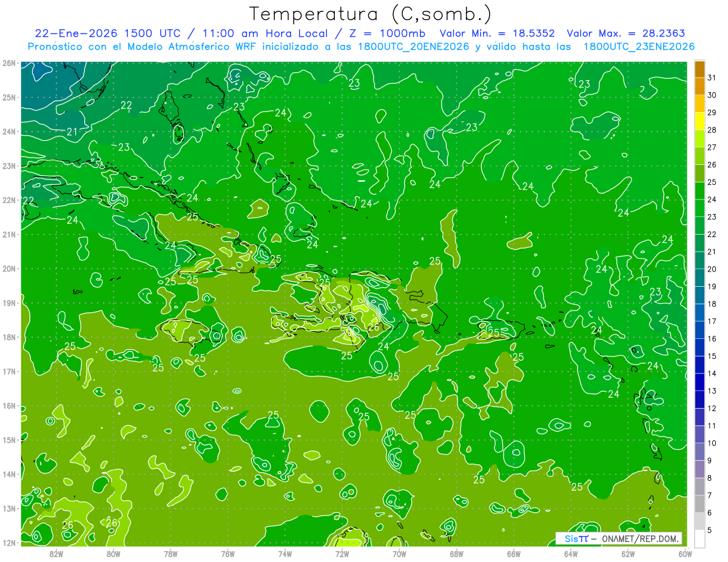Click the orange-brown swatch above legend value 31
The image size is (728, 562).
point(699,69)
